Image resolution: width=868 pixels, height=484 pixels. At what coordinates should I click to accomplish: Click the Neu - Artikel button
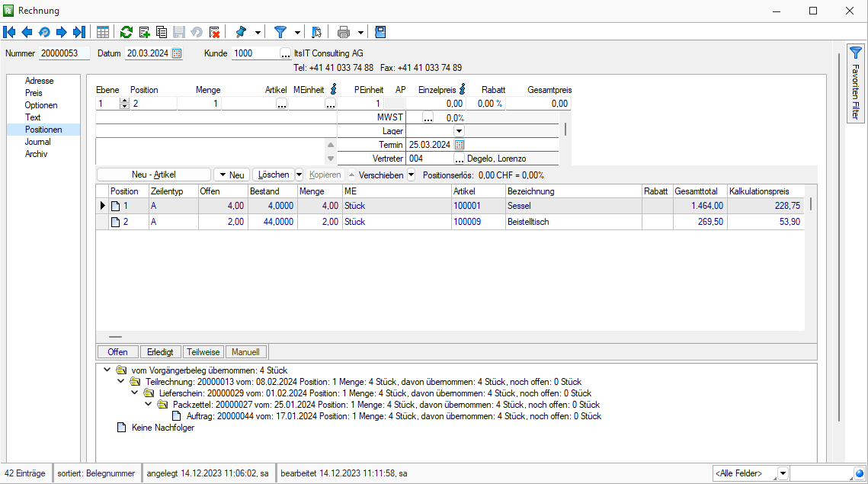point(152,174)
